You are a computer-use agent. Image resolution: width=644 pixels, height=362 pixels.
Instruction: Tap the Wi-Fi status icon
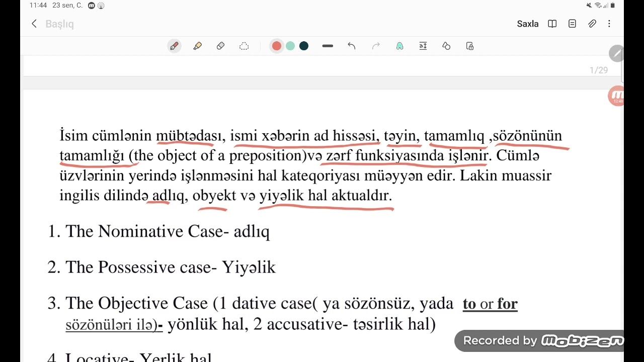point(598,6)
